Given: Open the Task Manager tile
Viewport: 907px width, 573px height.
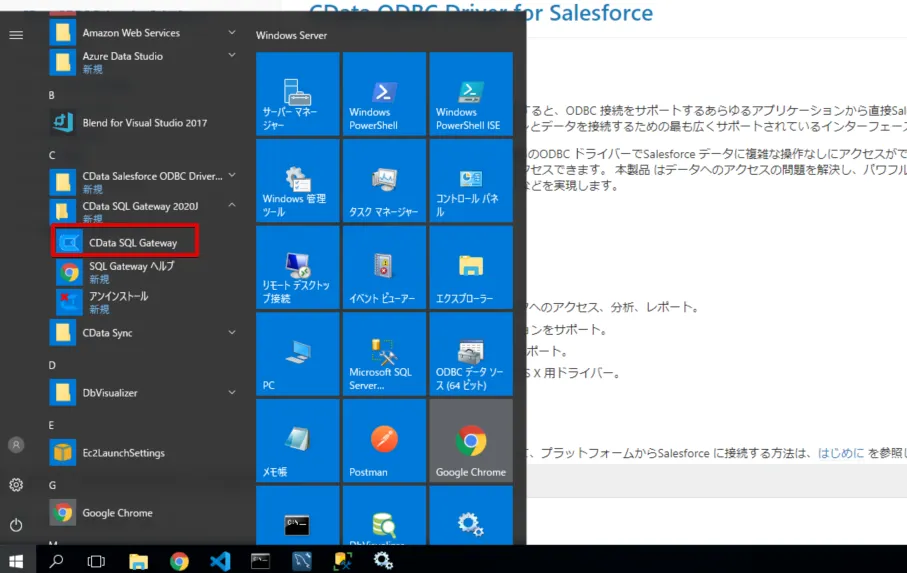Looking at the screenshot, I should click(x=384, y=180).
